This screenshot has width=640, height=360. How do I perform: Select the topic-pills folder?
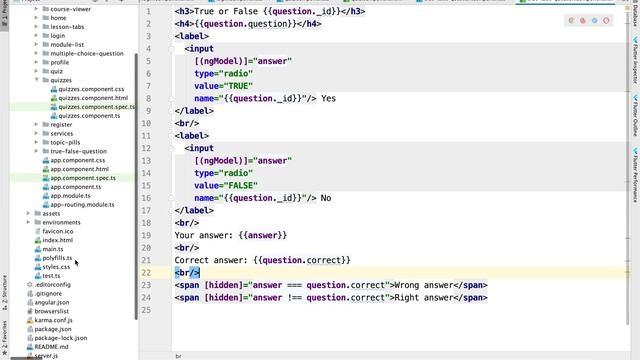click(65, 142)
